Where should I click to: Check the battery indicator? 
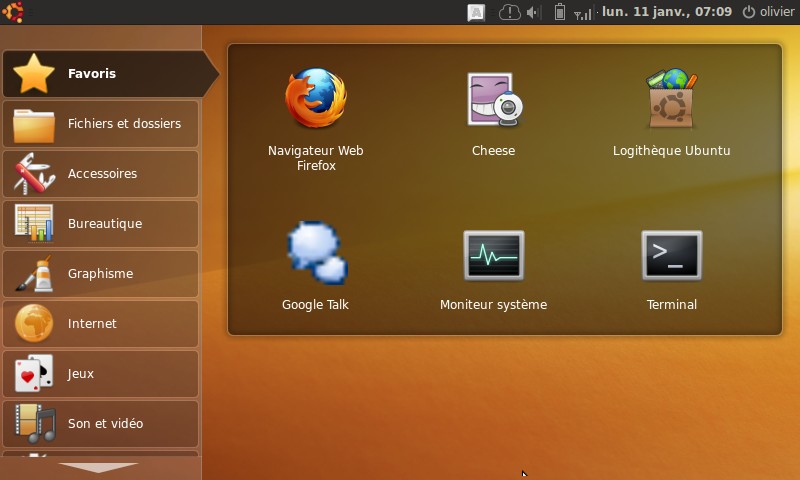click(560, 12)
